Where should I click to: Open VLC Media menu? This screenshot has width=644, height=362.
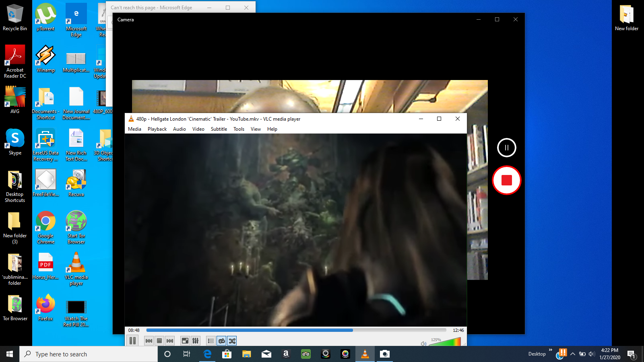[134, 129]
